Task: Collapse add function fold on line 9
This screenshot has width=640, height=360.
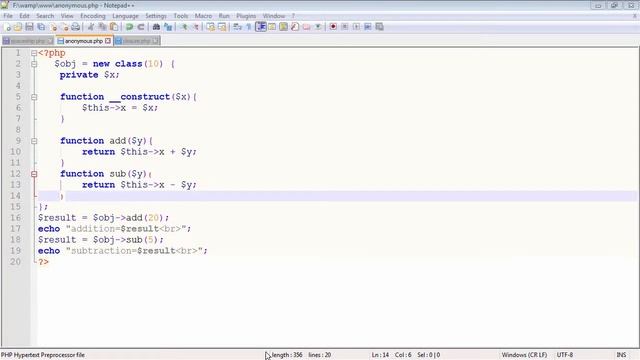Action: pos(34,141)
